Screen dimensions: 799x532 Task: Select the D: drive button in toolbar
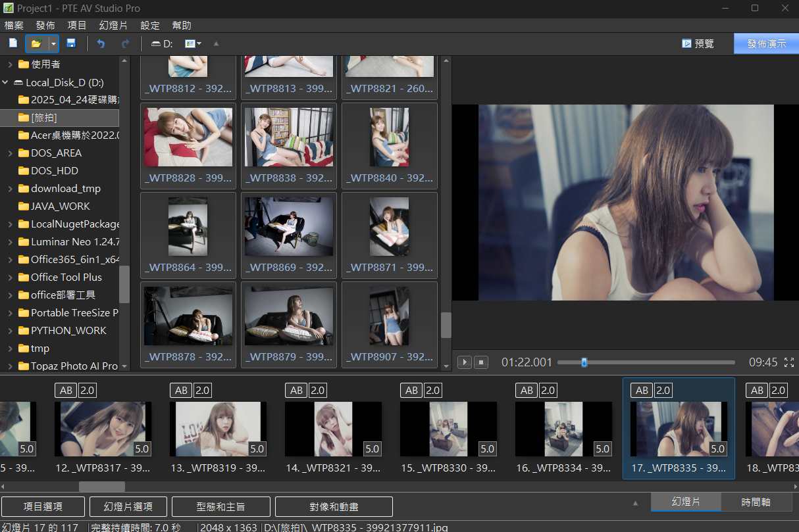point(162,44)
